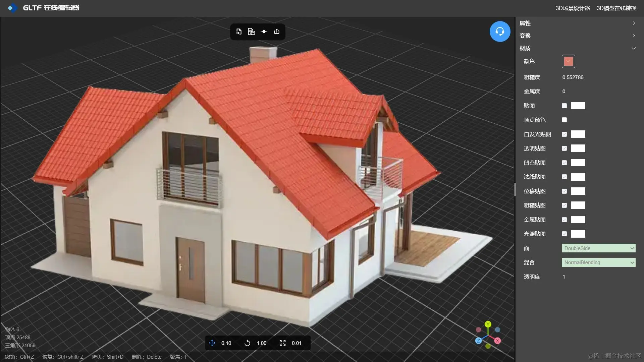Open the NormalBlending mix dropdown
Screen dimensions: 644x362
tap(598, 262)
